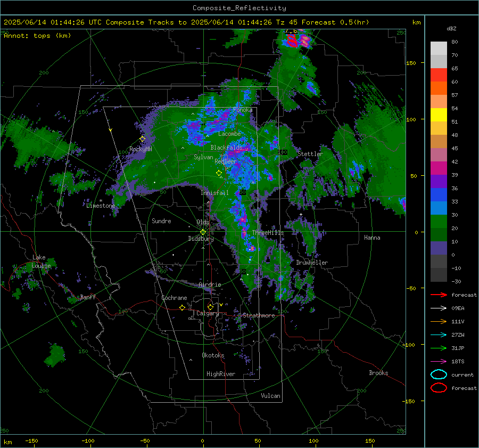Click the yellow diamond marker near RockyMH
The width and height of the screenshot is (479, 448).
(x=142, y=139)
